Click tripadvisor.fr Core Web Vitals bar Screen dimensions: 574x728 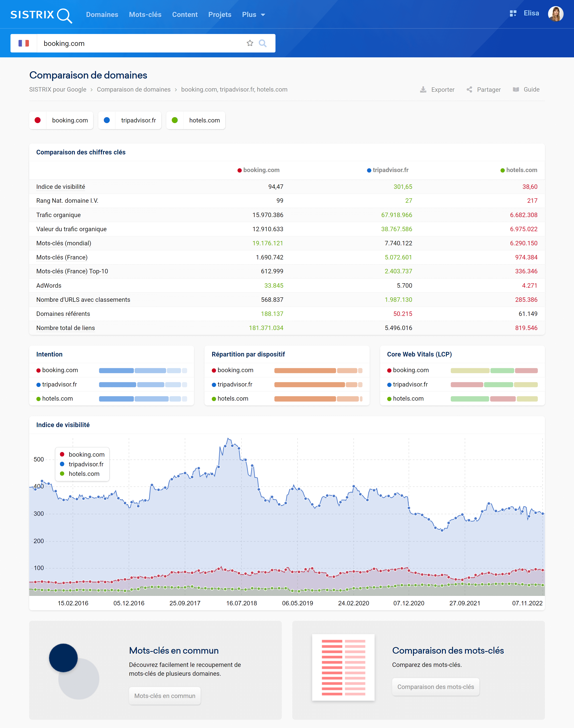(x=494, y=385)
